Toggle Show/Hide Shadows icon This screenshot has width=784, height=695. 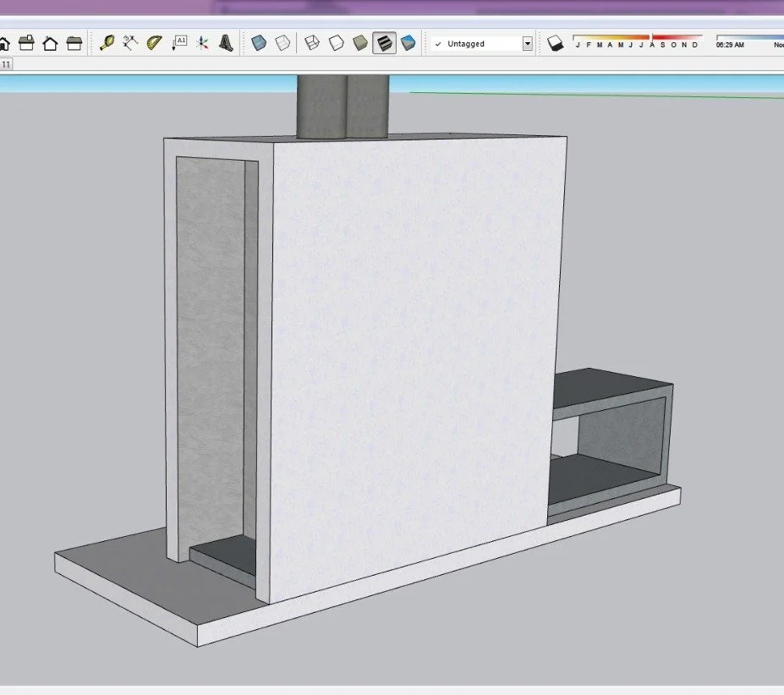point(555,43)
